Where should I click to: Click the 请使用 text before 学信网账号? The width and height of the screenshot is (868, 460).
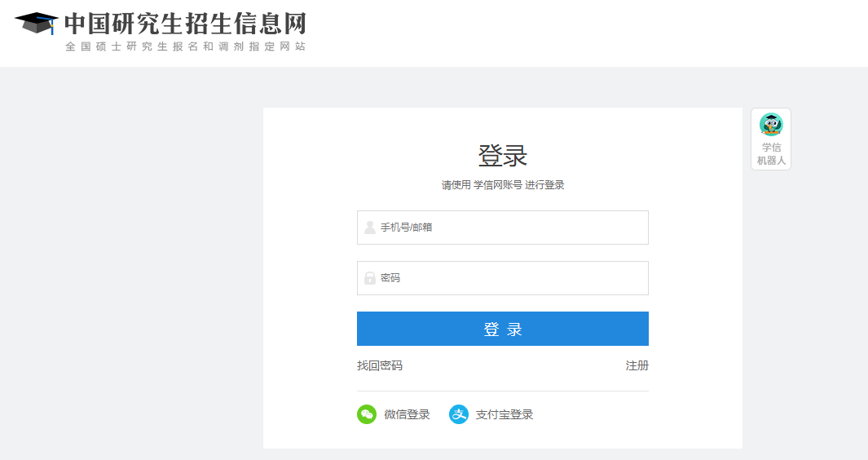[x=456, y=185]
